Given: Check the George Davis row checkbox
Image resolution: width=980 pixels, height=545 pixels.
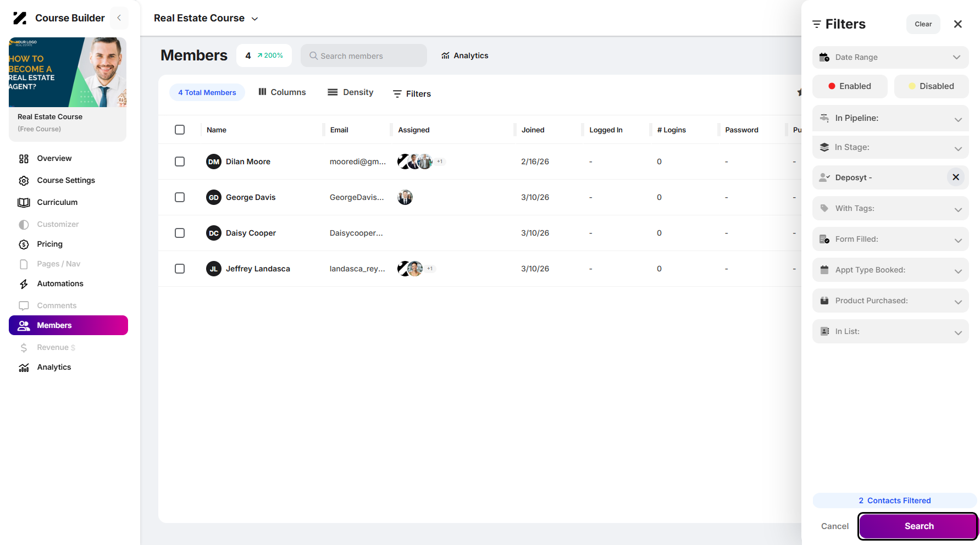Looking at the screenshot, I should 180,197.
